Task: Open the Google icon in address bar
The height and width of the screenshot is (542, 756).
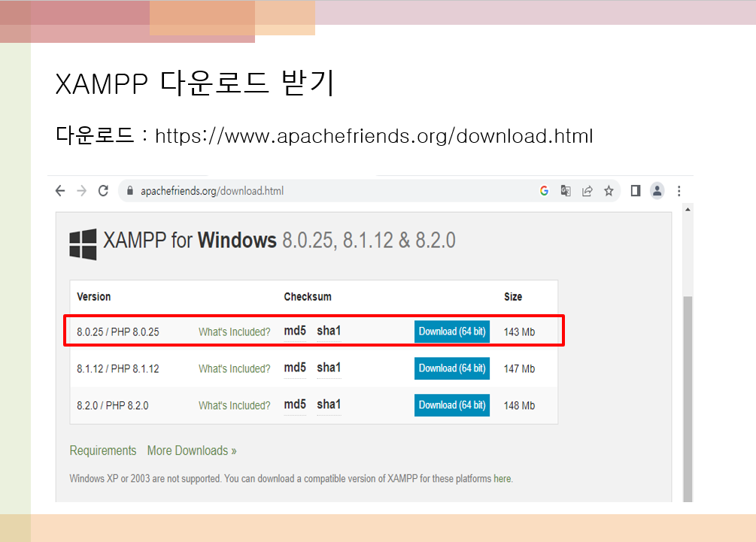Action: point(545,191)
